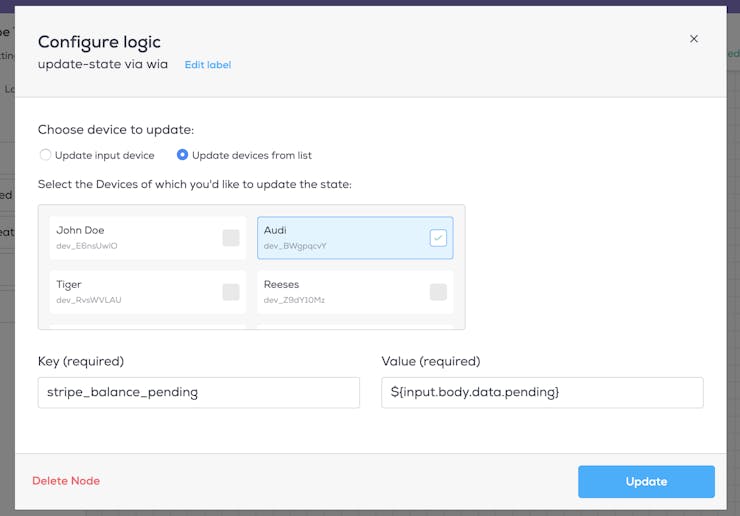Select the Tiger device name
The height and width of the screenshot is (516, 740).
click(x=69, y=285)
